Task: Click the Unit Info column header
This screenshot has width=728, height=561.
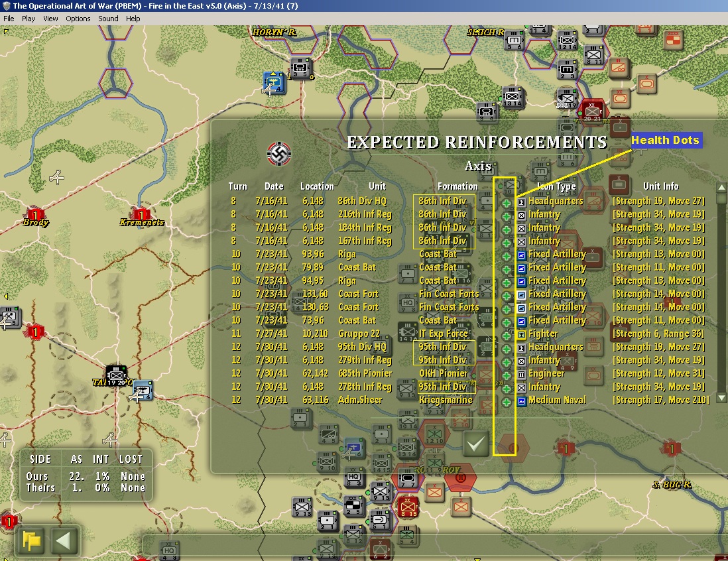Action: click(660, 186)
